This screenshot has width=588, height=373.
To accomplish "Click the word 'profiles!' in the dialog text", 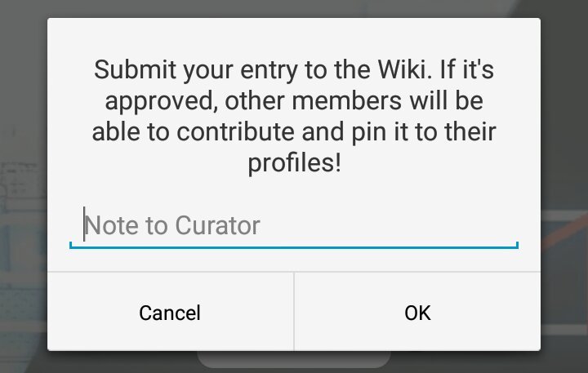I will coord(294,163).
